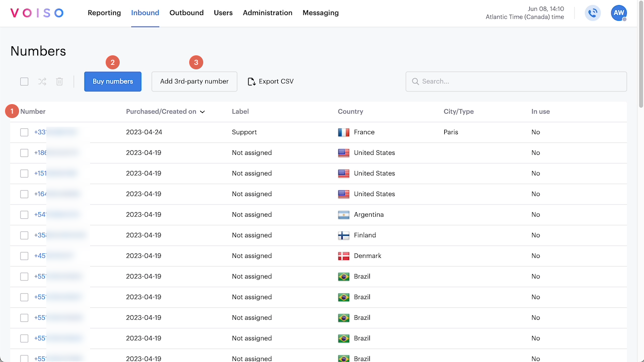Click Export CSV button
Screen dimensions: 644x362
click(x=271, y=81)
